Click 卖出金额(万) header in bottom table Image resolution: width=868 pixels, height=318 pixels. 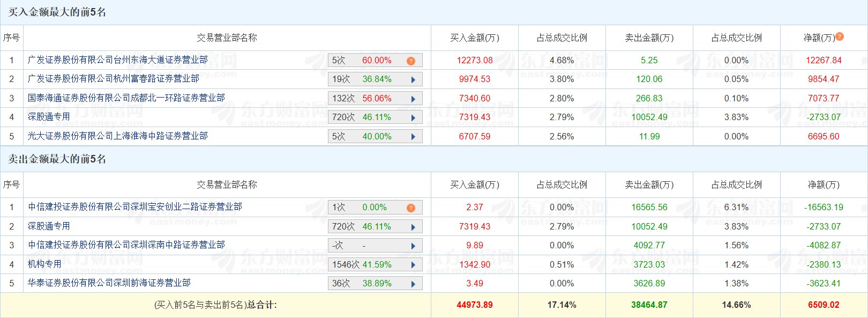[649, 184]
